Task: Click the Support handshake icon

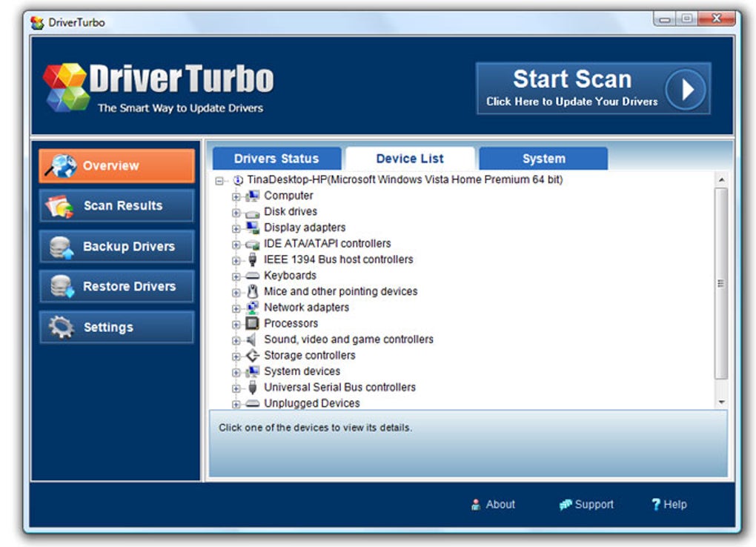Action: click(565, 505)
